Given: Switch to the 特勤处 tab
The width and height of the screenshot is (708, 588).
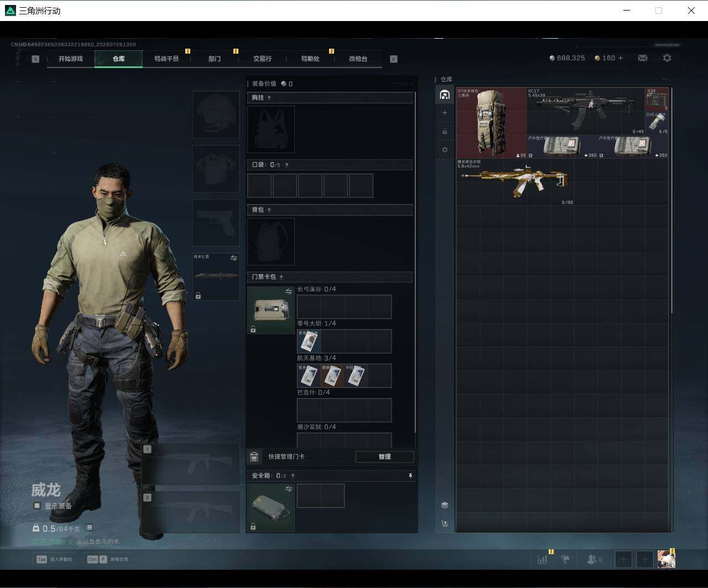Looking at the screenshot, I should (x=310, y=59).
